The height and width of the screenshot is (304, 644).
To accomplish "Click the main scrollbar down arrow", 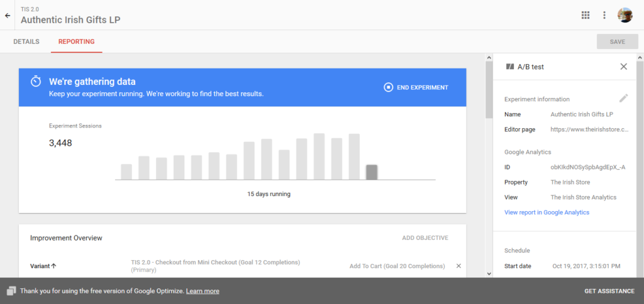I will 489,273.
